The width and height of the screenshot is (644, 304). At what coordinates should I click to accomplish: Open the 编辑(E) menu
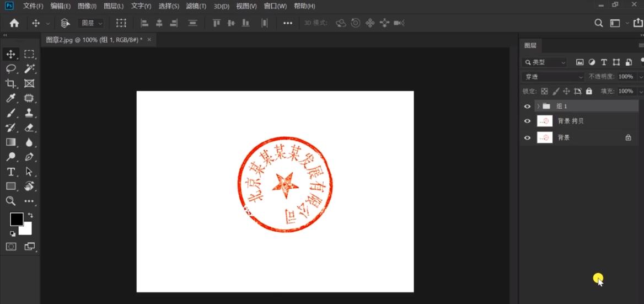click(61, 6)
